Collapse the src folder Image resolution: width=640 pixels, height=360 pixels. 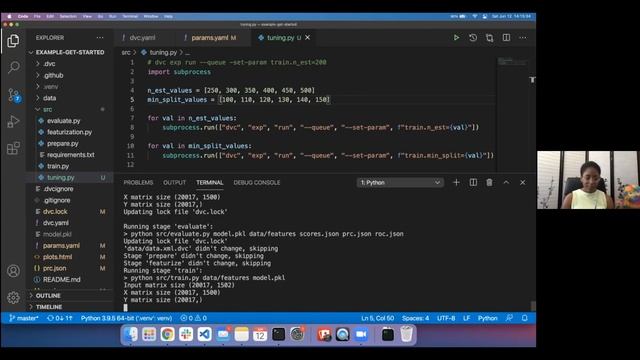48,109
